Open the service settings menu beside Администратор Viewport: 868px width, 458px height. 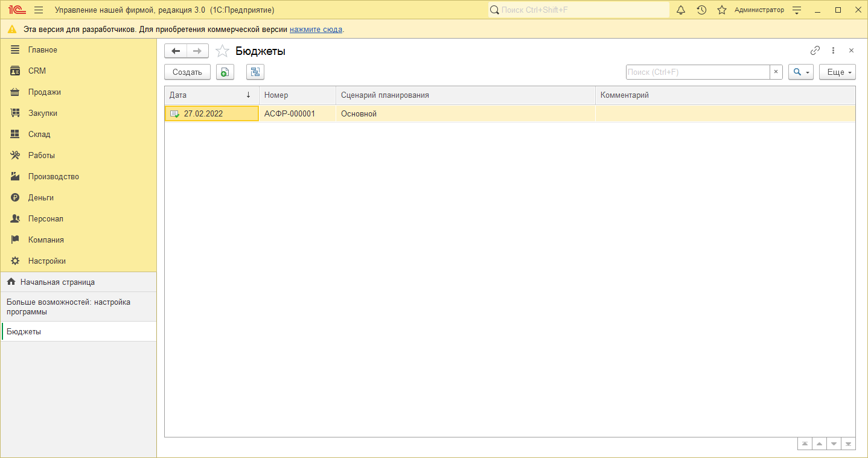coord(797,10)
